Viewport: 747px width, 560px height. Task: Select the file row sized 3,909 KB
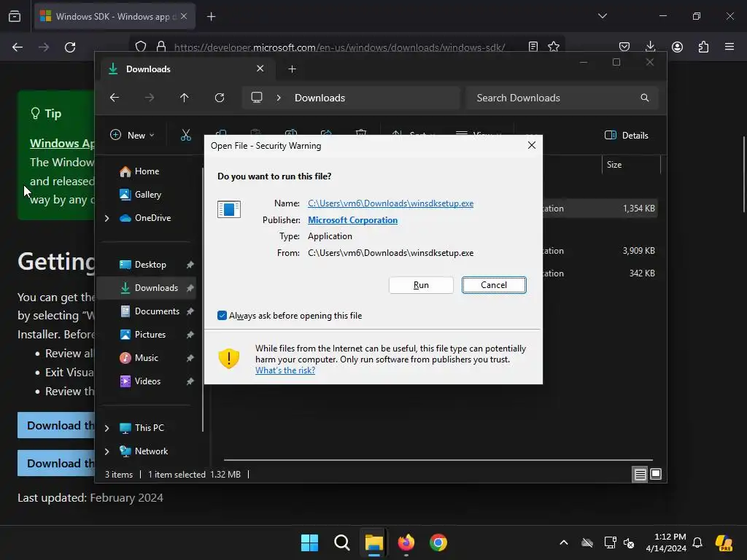(600, 251)
